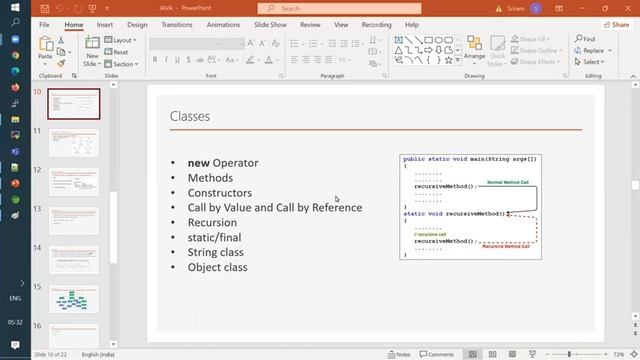
Task: Toggle Normal view in status bar
Action: [x=473, y=354]
